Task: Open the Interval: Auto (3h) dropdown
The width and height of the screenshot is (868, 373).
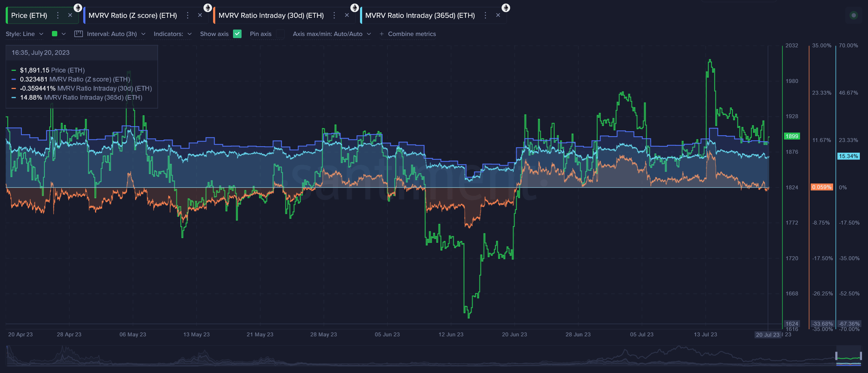Action: [116, 34]
